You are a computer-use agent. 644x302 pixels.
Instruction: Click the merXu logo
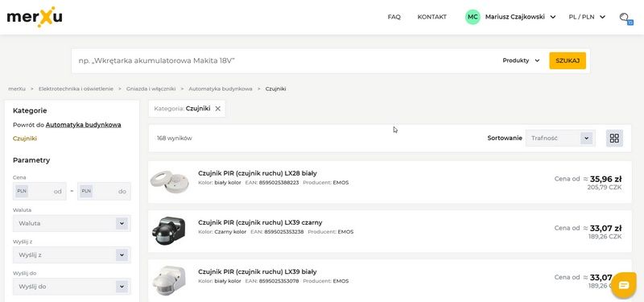point(35,17)
